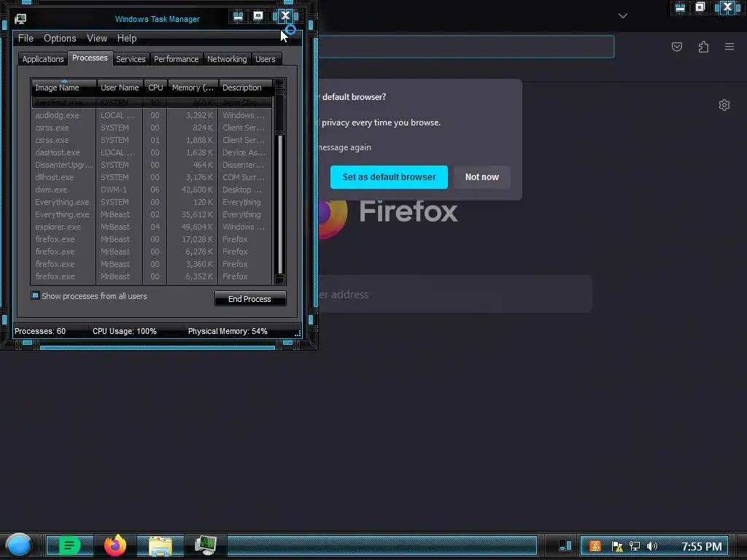
Task: Select the Processes tab
Action: [90, 58]
